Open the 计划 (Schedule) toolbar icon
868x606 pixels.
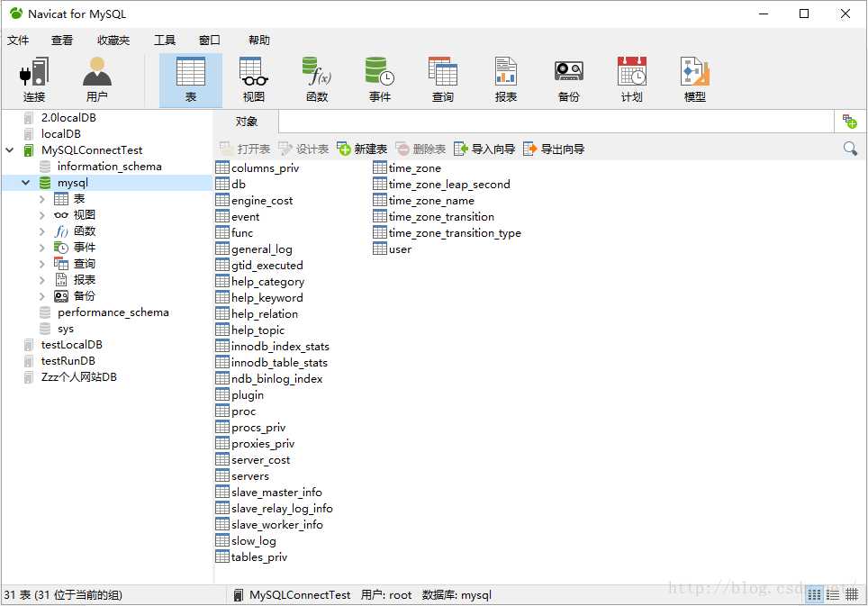[631, 80]
